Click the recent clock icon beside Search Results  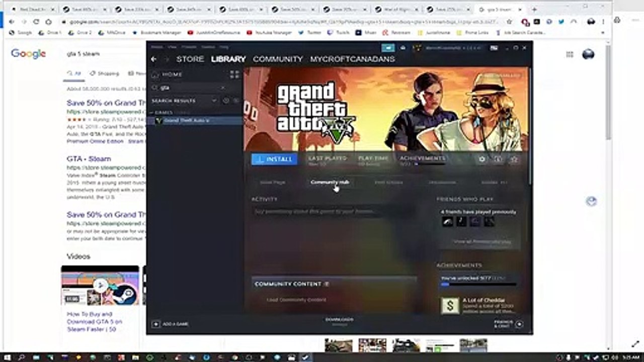pos(226,101)
